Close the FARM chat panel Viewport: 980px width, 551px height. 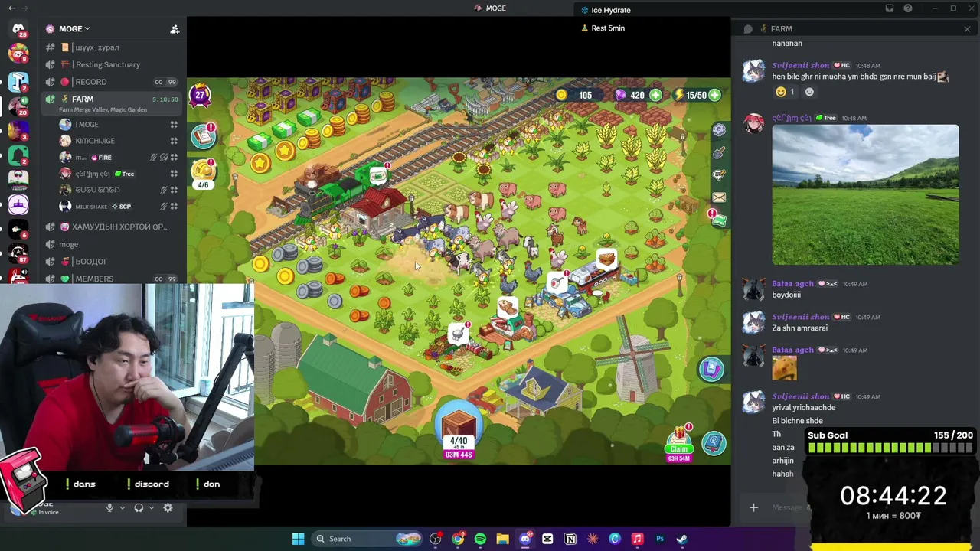[967, 29]
